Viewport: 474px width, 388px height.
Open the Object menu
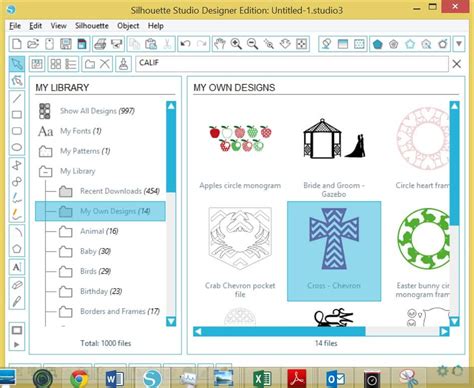tap(128, 26)
